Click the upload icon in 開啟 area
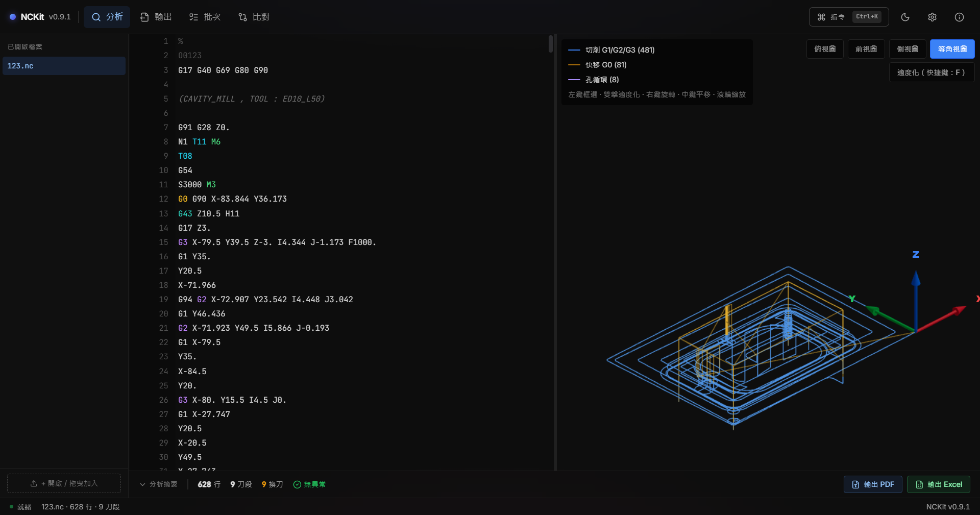 tap(34, 483)
